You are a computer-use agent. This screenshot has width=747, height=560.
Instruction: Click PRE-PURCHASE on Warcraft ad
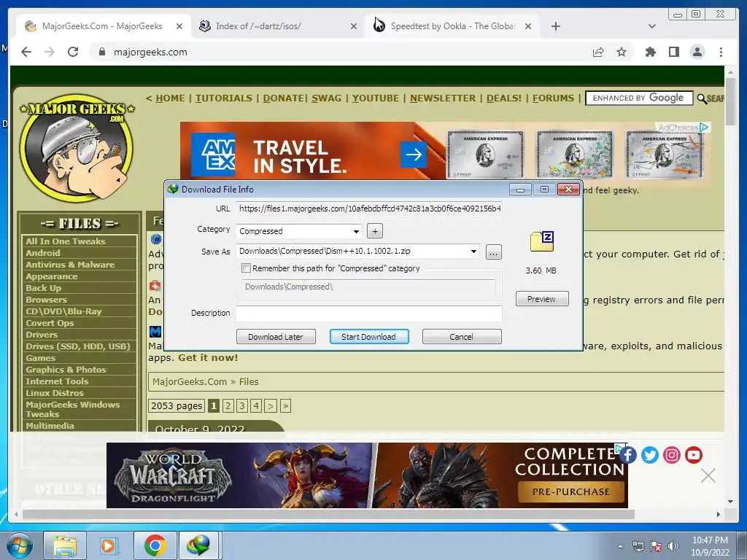tap(570, 492)
